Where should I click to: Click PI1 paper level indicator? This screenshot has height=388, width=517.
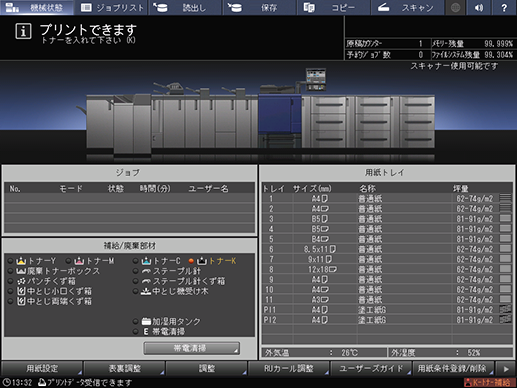click(505, 309)
